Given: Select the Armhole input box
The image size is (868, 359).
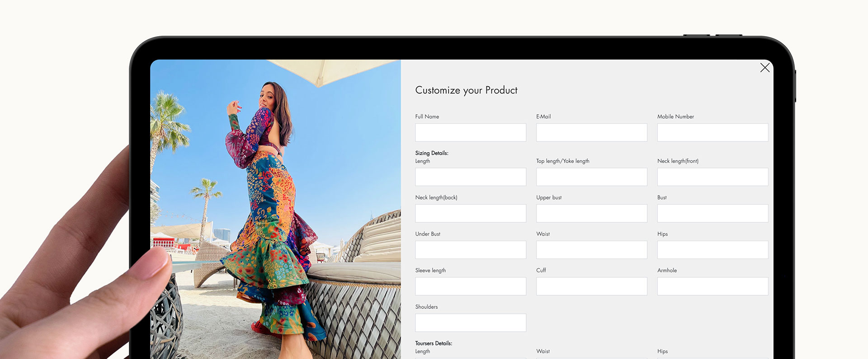Looking at the screenshot, I should (x=712, y=286).
